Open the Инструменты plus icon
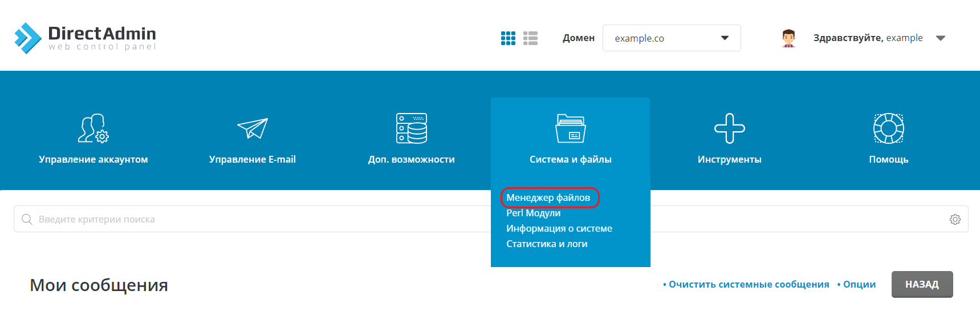Image resolution: width=980 pixels, height=323 pixels. click(729, 128)
